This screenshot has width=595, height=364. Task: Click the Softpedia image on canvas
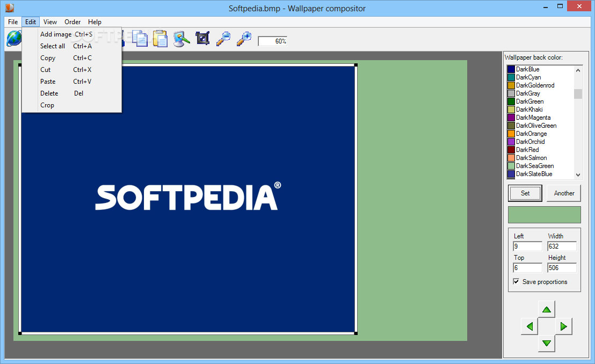[188, 199]
